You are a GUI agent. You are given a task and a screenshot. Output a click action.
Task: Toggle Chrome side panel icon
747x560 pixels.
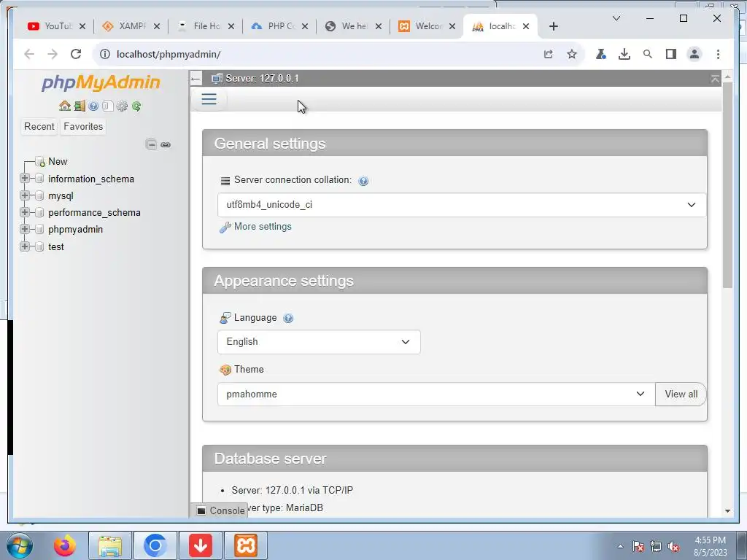click(x=671, y=54)
